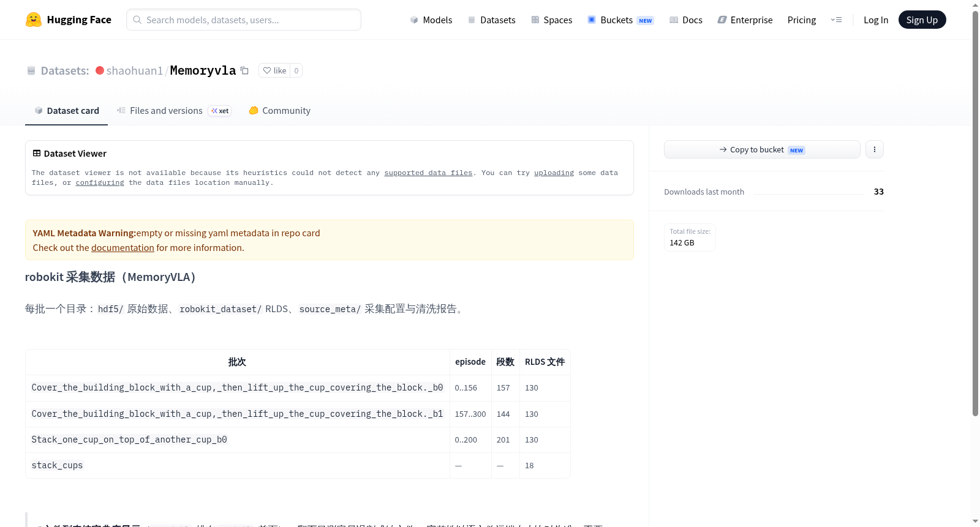Click the Sign Up button
Image resolution: width=980 pixels, height=527 pixels.
click(922, 20)
